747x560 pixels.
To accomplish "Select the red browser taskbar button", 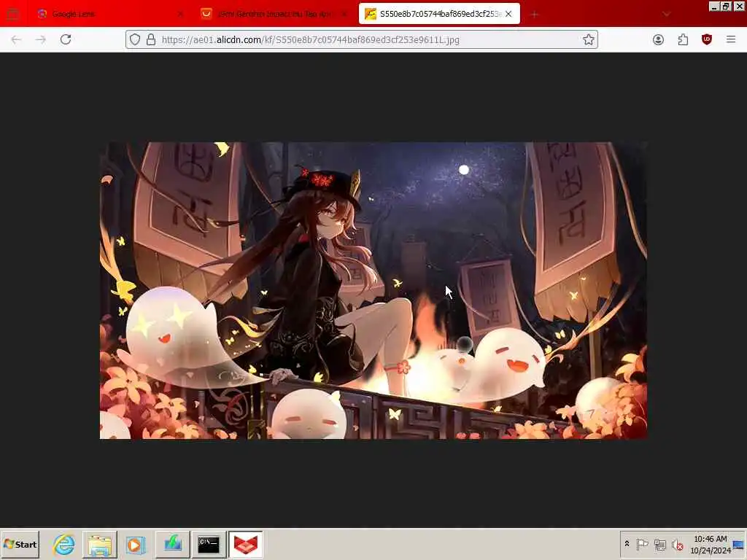I will tap(245, 544).
